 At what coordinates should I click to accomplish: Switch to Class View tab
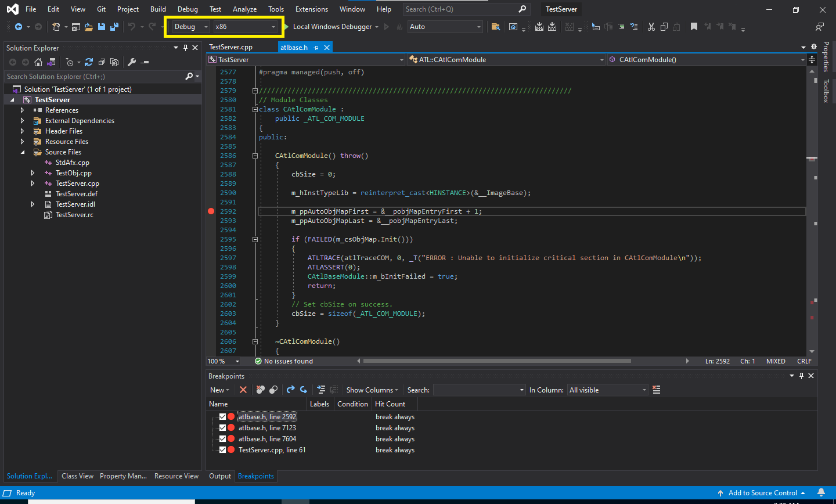click(77, 476)
